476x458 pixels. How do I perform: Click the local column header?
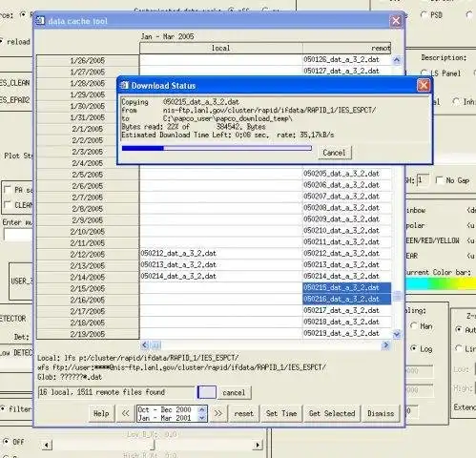coord(221,48)
